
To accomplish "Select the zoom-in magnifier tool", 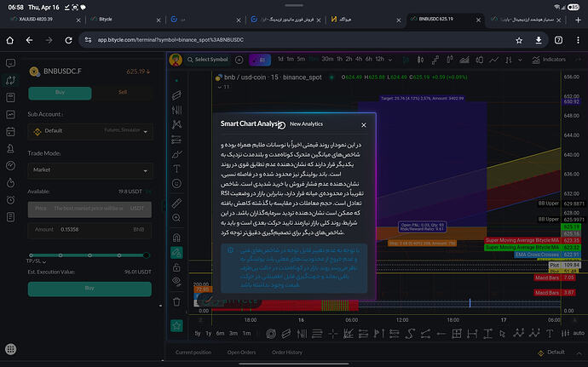I will (176, 218).
